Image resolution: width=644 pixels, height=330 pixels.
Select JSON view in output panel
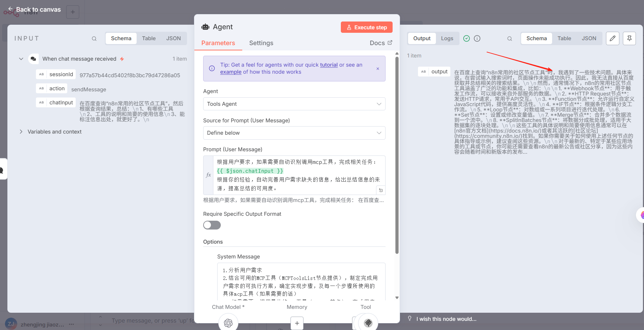point(589,38)
